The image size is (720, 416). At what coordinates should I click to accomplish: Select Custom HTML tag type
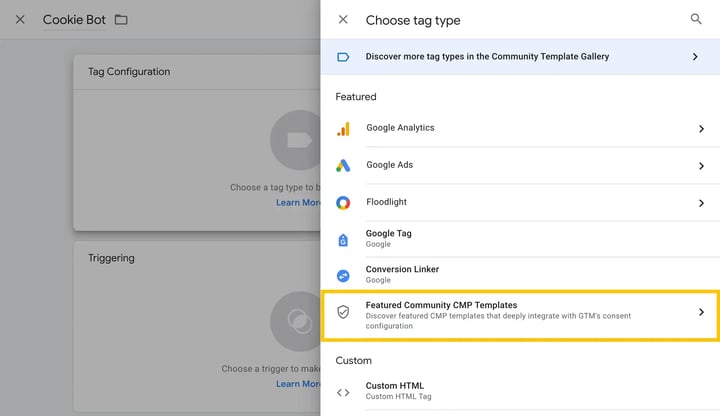click(520, 391)
